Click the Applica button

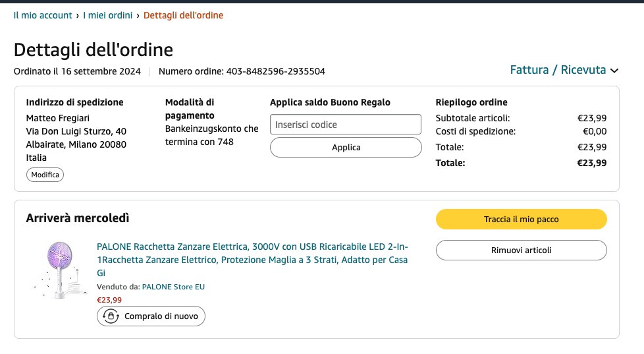click(x=345, y=148)
